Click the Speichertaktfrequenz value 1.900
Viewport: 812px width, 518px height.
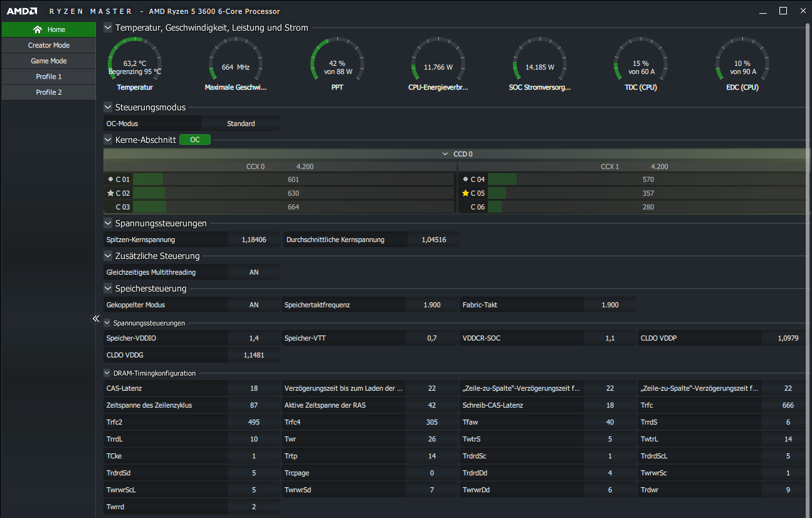coord(432,305)
